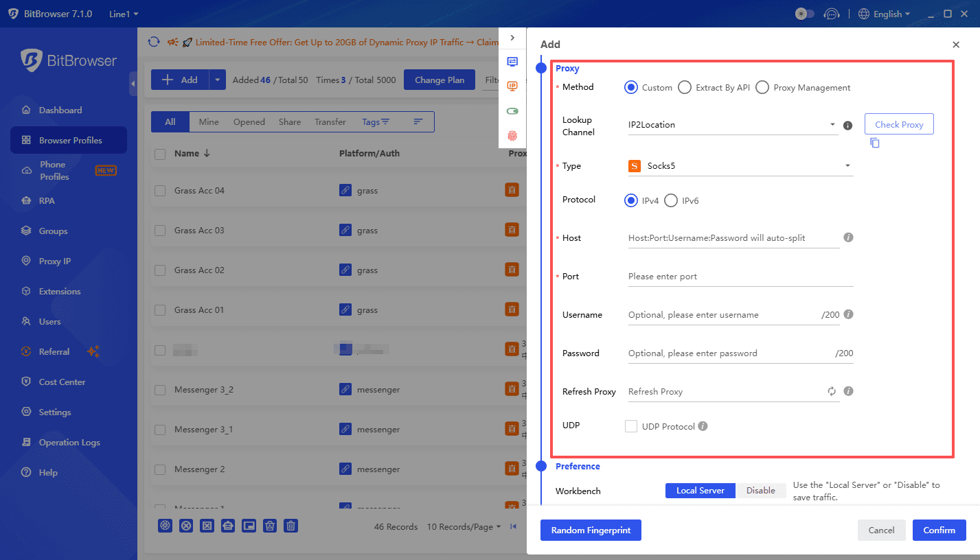
Task: Open the Browser Profiles section
Action: pyautogui.click(x=68, y=139)
